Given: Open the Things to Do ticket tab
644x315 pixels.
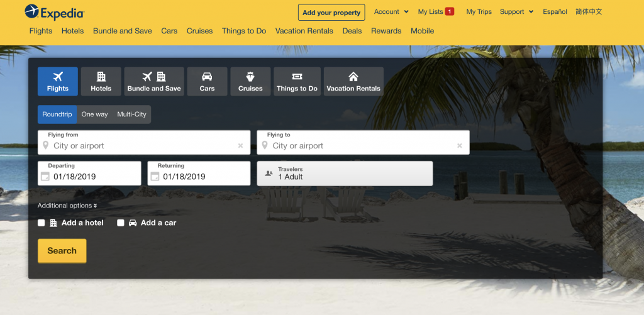Looking at the screenshot, I should pyautogui.click(x=297, y=81).
